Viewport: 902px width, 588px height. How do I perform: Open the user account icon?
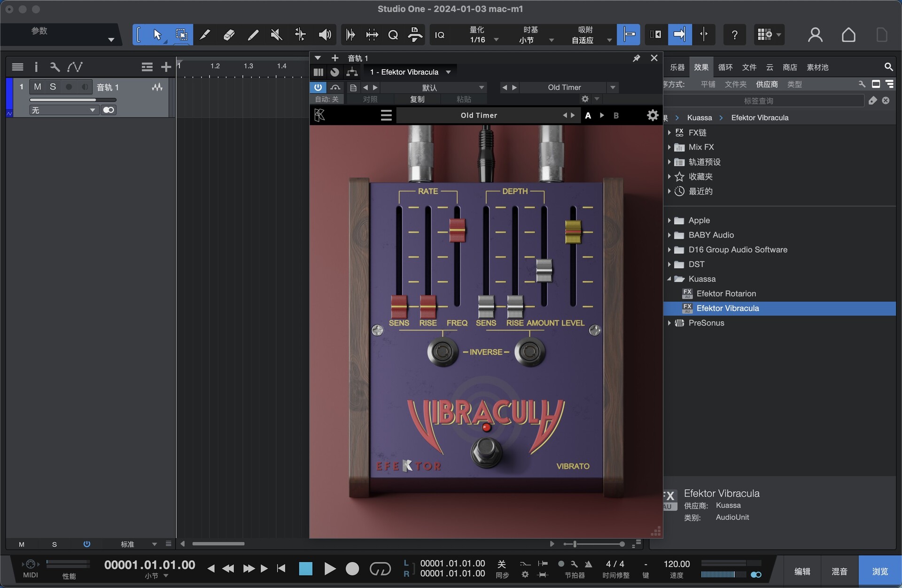[815, 35]
